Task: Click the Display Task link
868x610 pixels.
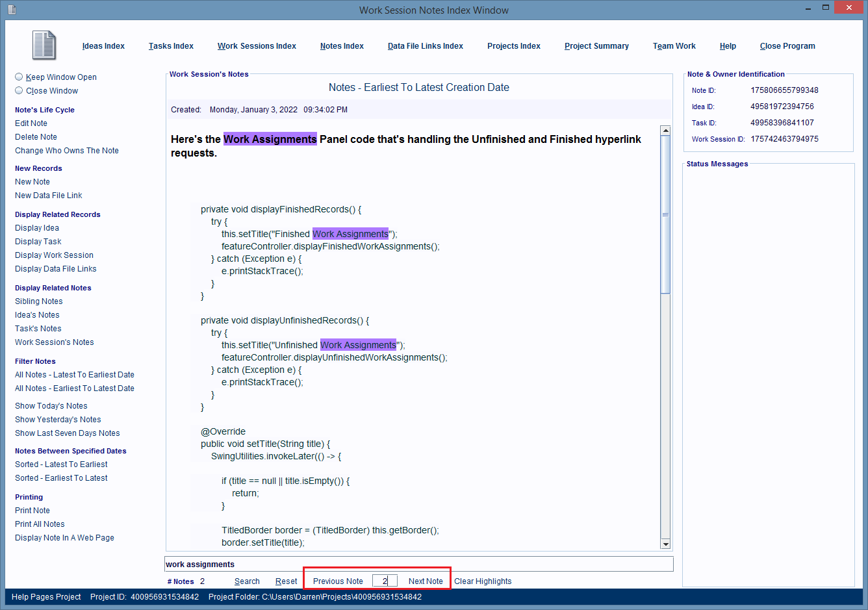Action: pyautogui.click(x=38, y=242)
